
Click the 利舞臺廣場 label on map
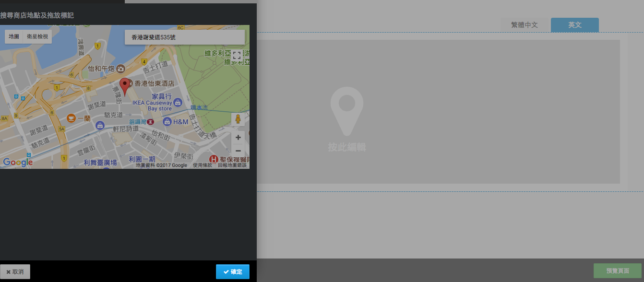(x=100, y=163)
